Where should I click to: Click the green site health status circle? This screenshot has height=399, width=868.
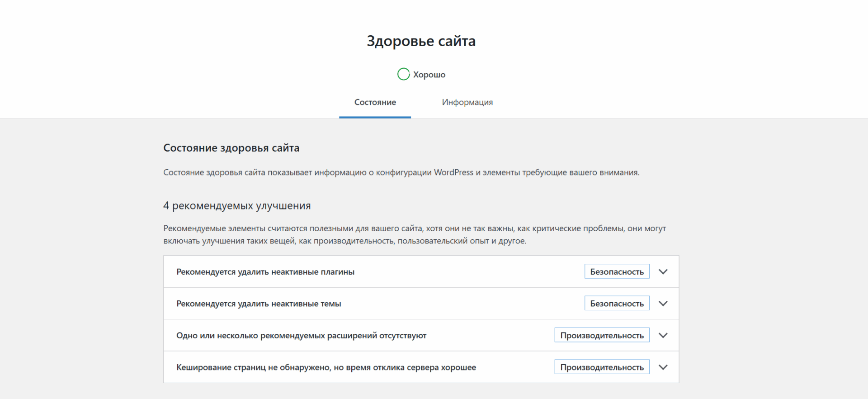(403, 74)
